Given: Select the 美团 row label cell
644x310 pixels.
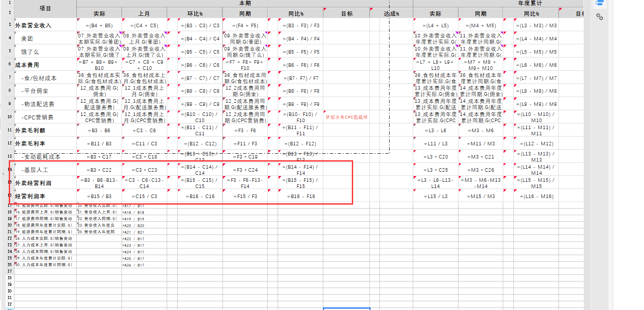Looking at the screenshot, I should coord(46,39).
